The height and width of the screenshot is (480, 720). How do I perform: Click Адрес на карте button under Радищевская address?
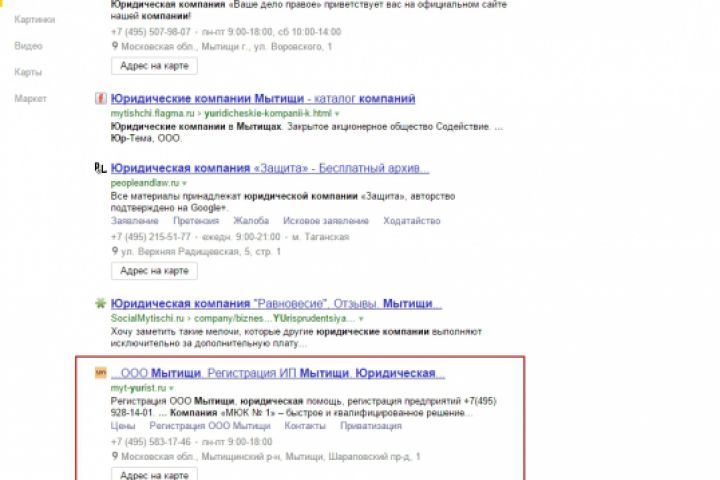tap(154, 271)
